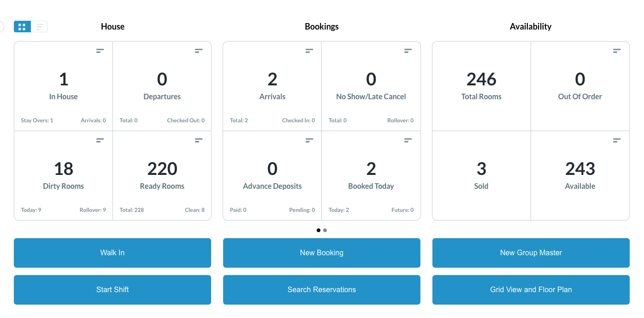This screenshot has height=318, width=644.
Task: Open the Ready Rooms tile menu icon
Action: (199, 140)
